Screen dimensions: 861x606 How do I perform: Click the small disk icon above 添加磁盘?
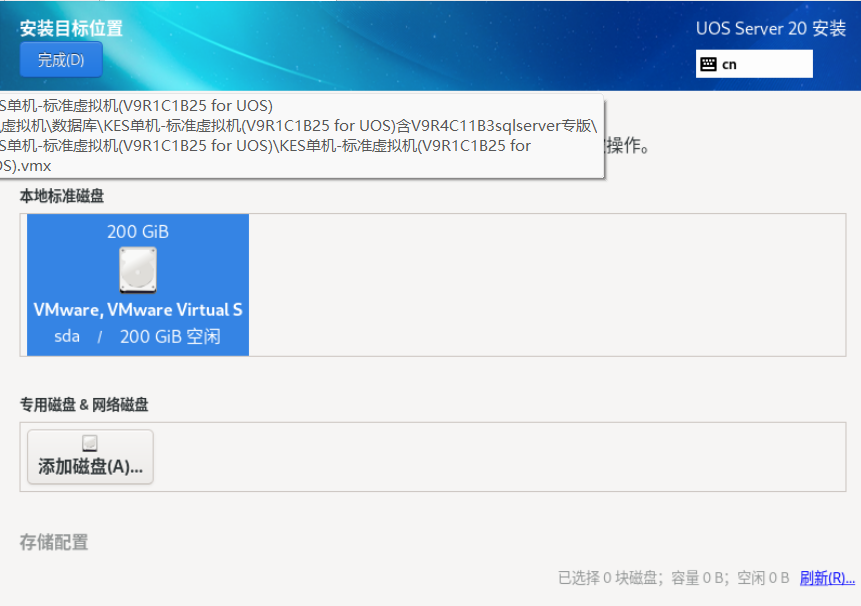tap(90, 442)
